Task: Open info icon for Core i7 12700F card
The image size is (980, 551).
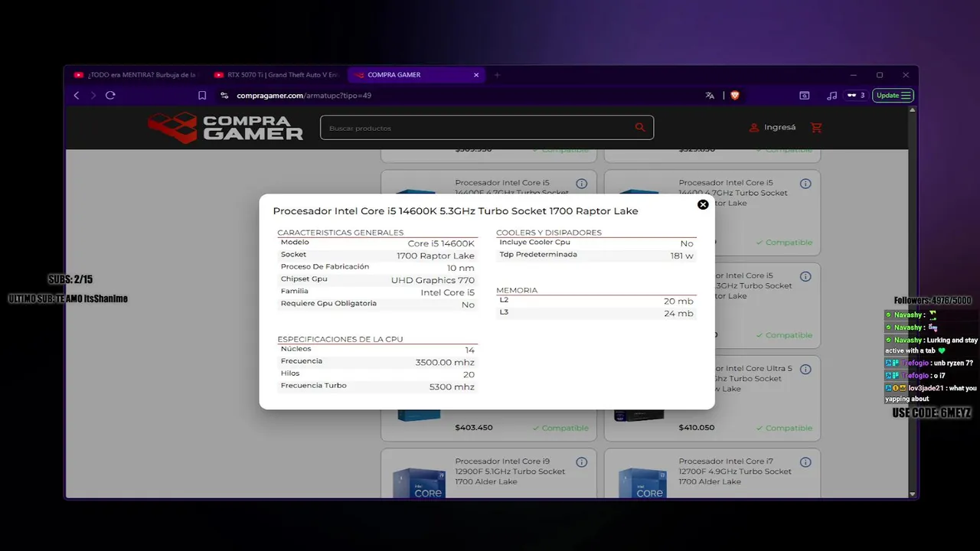Action: pyautogui.click(x=805, y=462)
